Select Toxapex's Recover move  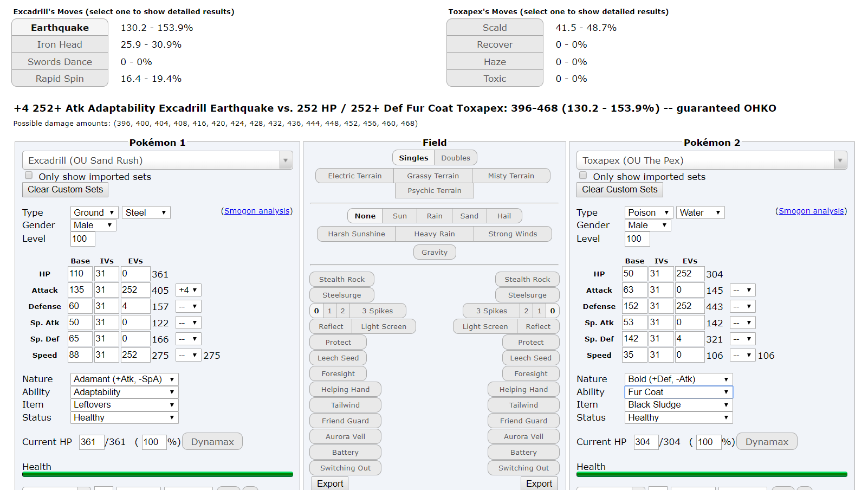click(495, 44)
